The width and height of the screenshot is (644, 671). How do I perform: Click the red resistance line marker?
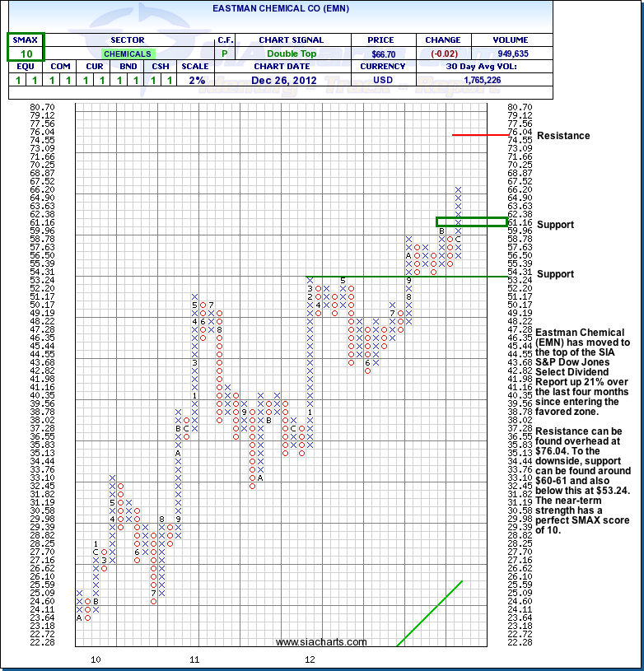[481, 134]
